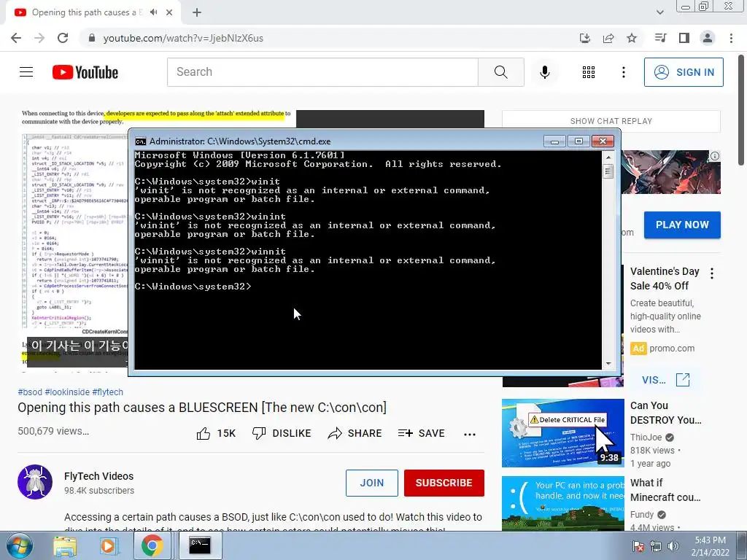Switch to Chrome in the taskbar
This screenshot has height=560, width=747.
pyautogui.click(x=152, y=545)
